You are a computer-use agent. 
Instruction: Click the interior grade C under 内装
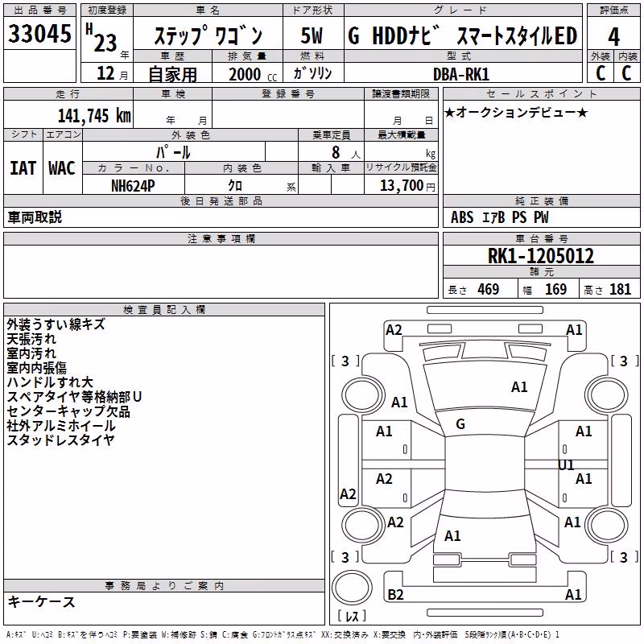click(x=626, y=73)
